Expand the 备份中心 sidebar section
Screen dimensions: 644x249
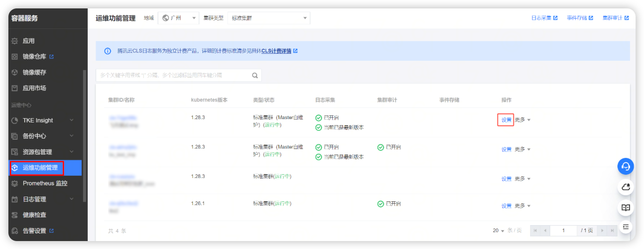(x=71, y=136)
